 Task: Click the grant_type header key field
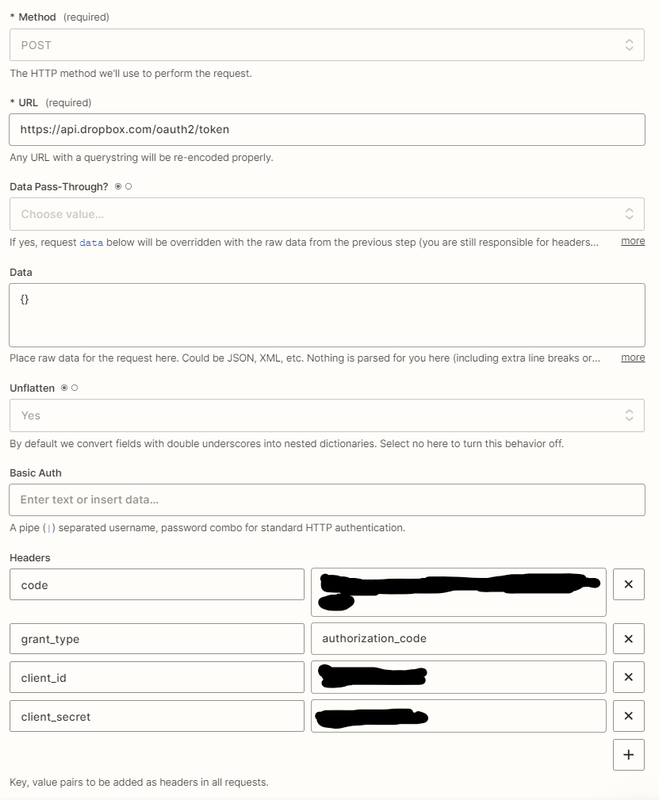(156, 639)
